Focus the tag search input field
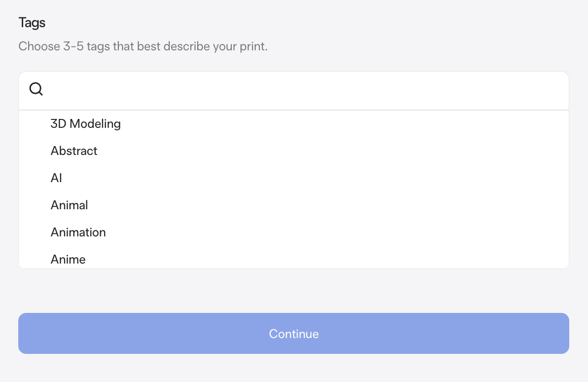Image resolution: width=588 pixels, height=382 pixels. pos(294,90)
